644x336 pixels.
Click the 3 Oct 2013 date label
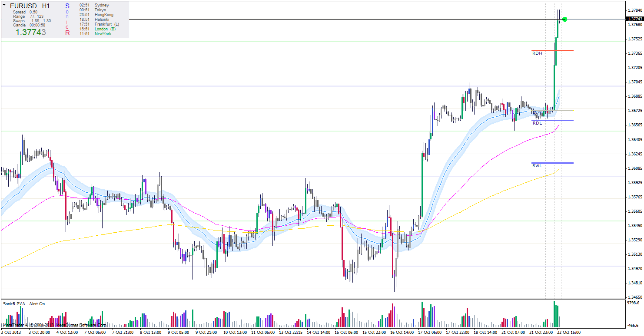11,332
